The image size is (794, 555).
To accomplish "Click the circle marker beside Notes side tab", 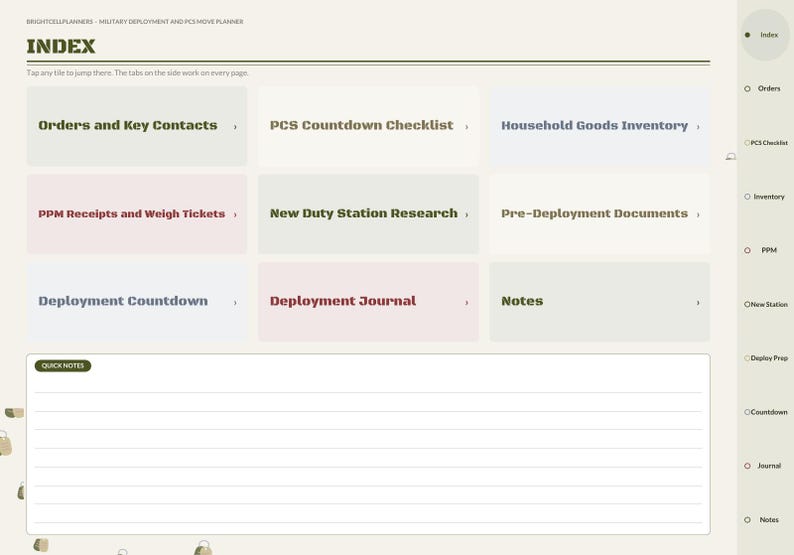I will [747, 520].
